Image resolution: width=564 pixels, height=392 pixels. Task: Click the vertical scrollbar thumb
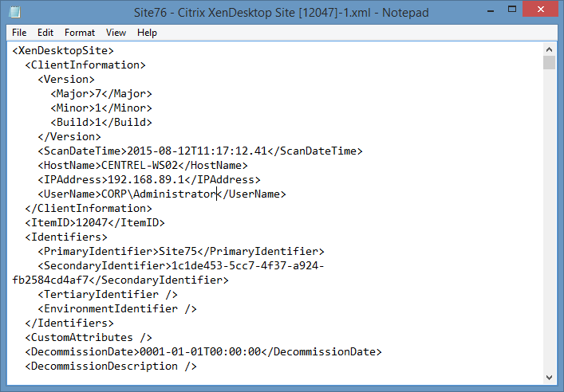point(549,62)
